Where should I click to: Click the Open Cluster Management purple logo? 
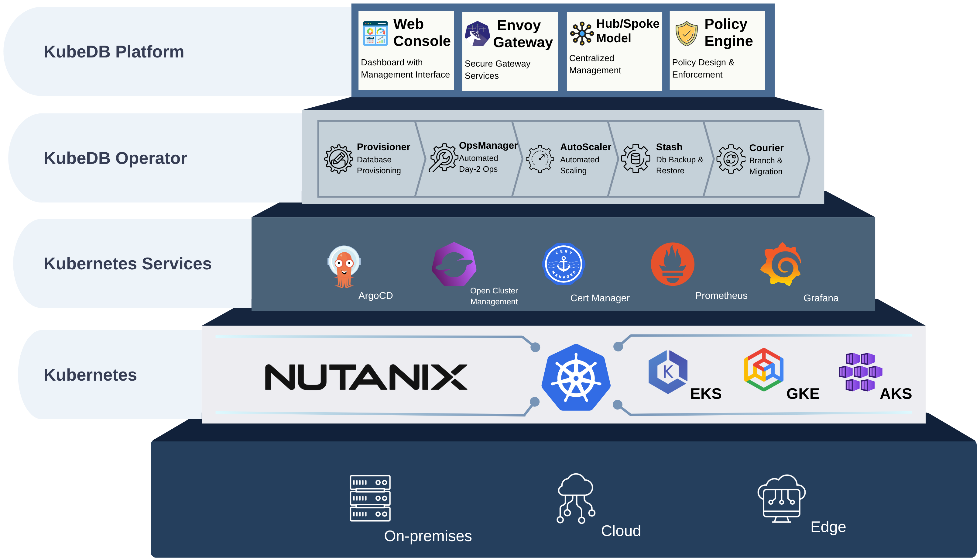454,264
